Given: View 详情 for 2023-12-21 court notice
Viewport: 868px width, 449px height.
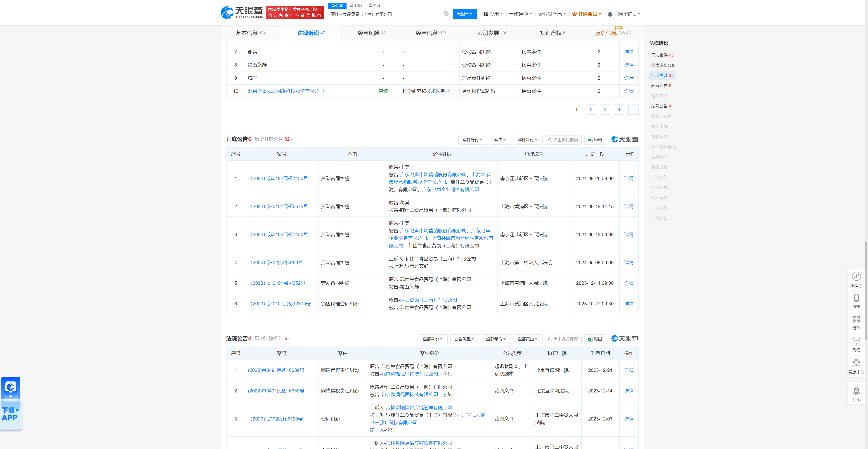Looking at the screenshot, I should [x=628, y=370].
